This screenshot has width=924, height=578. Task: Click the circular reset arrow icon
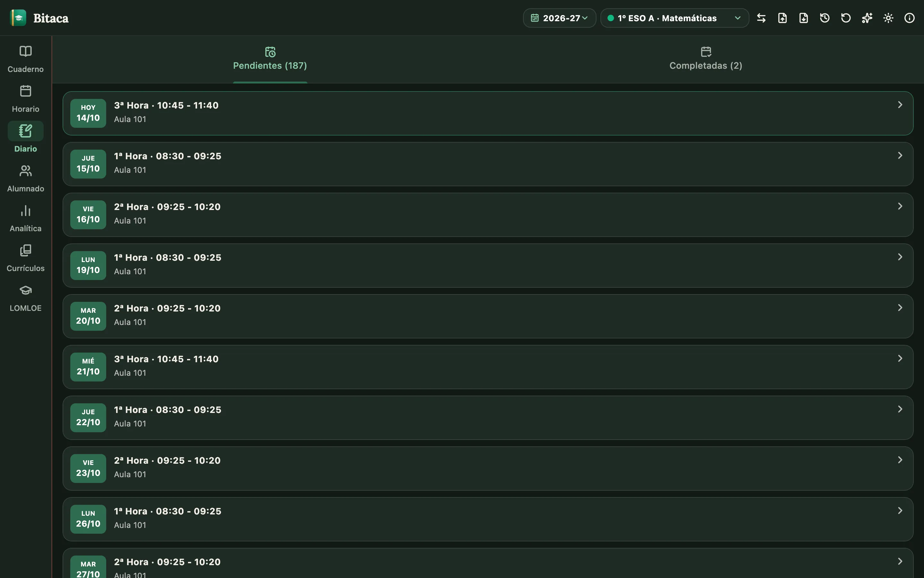click(x=846, y=18)
